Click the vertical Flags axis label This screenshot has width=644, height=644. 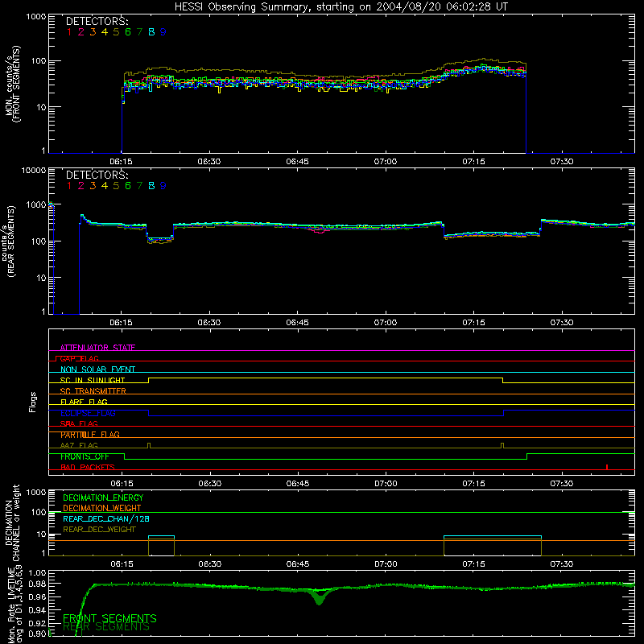click(33, 402)
